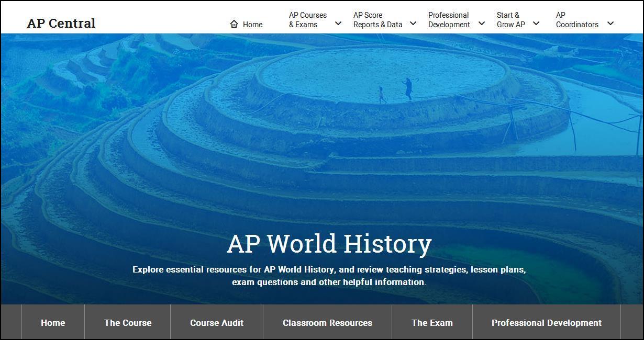This screenshot has width=644, height=340.
Task: Expand chevron next to AP Courses & Exams
Action: point(338,23)
